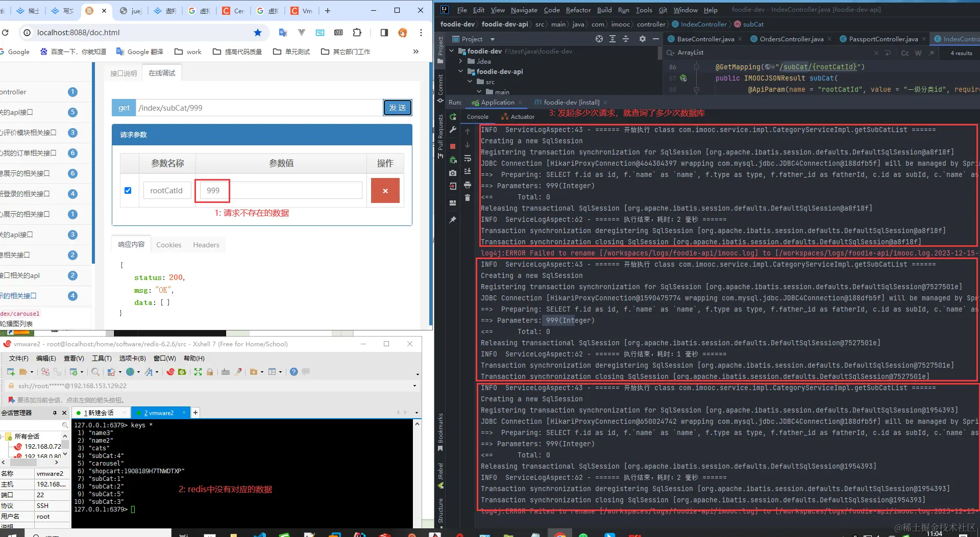This screenshot has height=537, width=980.
Task: Click the Xshell session tree horizontal scrollbar
Action: (23, 463)
